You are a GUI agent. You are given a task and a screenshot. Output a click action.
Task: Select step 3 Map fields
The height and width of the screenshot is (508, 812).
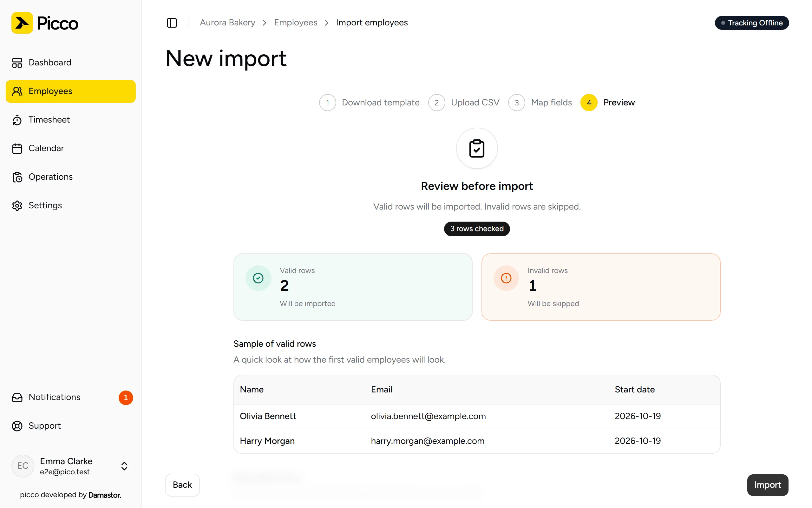540,103
